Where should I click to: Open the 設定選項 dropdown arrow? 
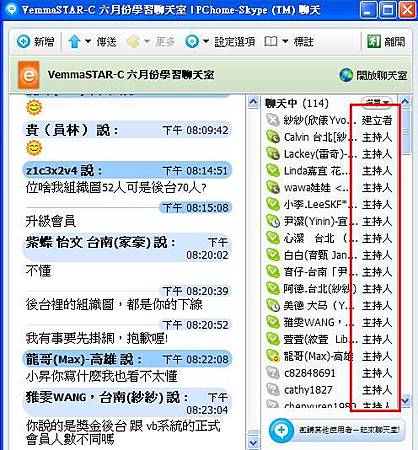pyautogui.click(x=206, y=42)
